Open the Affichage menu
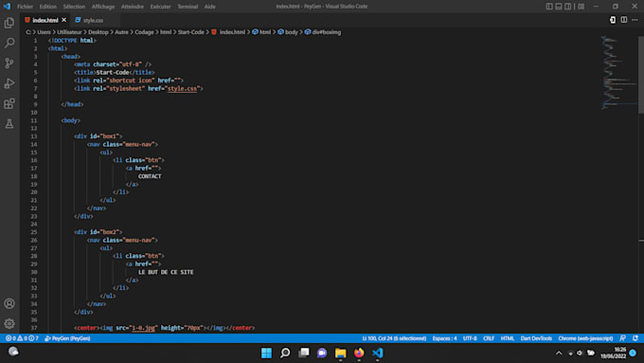The image size is (644, 363). tap(103, 7)
